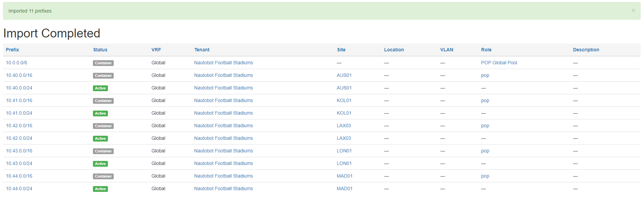Image resolution: width=644 pixels, height=198 pixels.
Task: Open prefix 10.0.0.0/8 link
Action: (x=16, y=63)
